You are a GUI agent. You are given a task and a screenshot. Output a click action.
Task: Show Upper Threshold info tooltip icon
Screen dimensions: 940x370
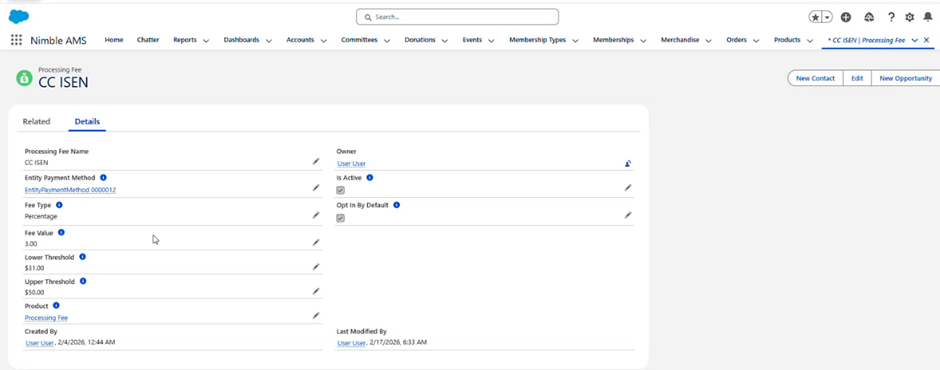pos(83,281)
